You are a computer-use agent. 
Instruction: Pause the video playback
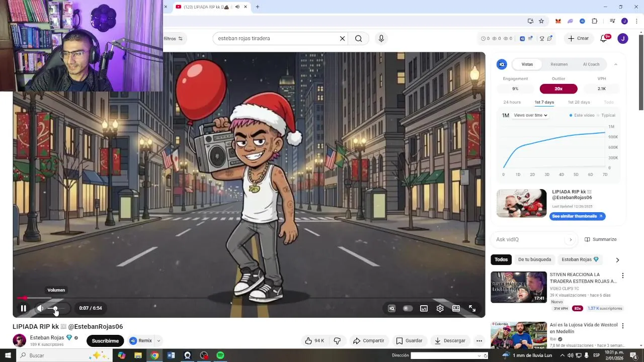coord(23,308)
